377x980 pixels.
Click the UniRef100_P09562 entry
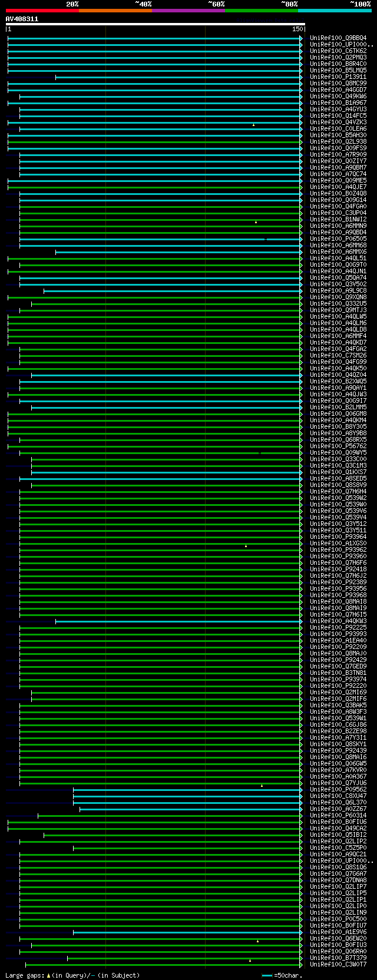click(338, 790)
